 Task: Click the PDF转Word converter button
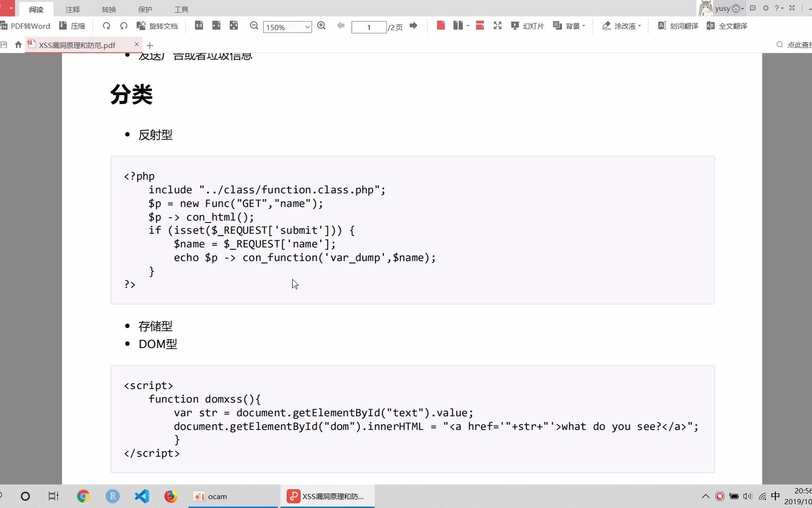click(25, 26)
